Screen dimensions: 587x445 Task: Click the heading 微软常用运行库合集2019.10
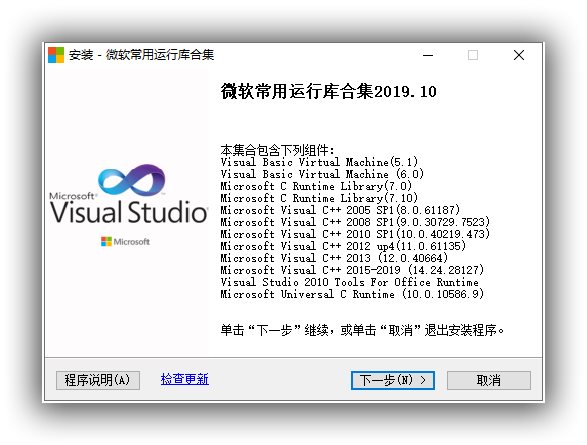click(x=328, y=92)
